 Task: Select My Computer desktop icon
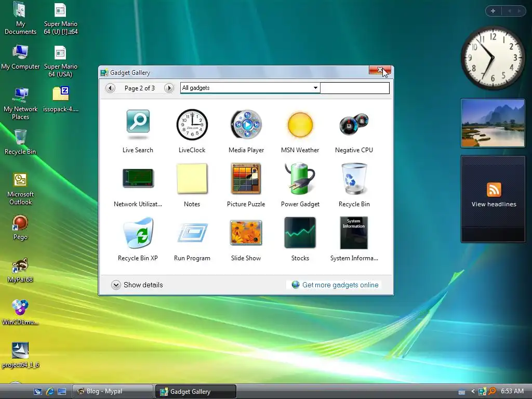[20, 58]
